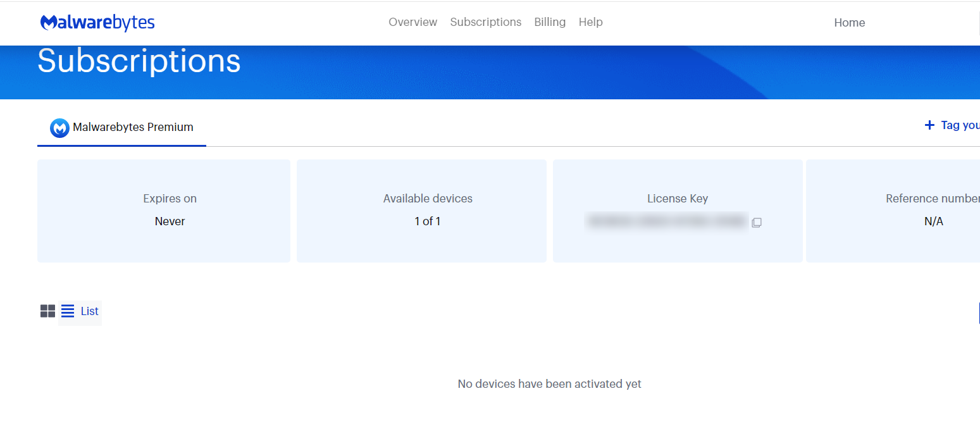This screenshot has width=980, height=422.
Task: Click the blurred license key value
Action: tap(667, 221)
